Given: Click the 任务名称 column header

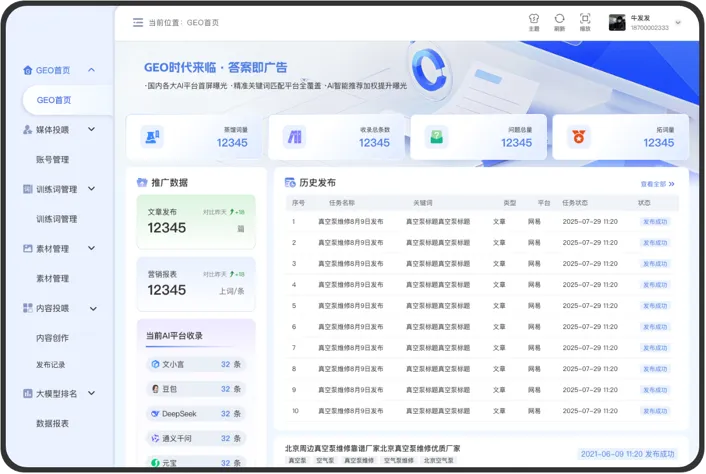Looking at the screenshot, I should click(x=342, y=203).
